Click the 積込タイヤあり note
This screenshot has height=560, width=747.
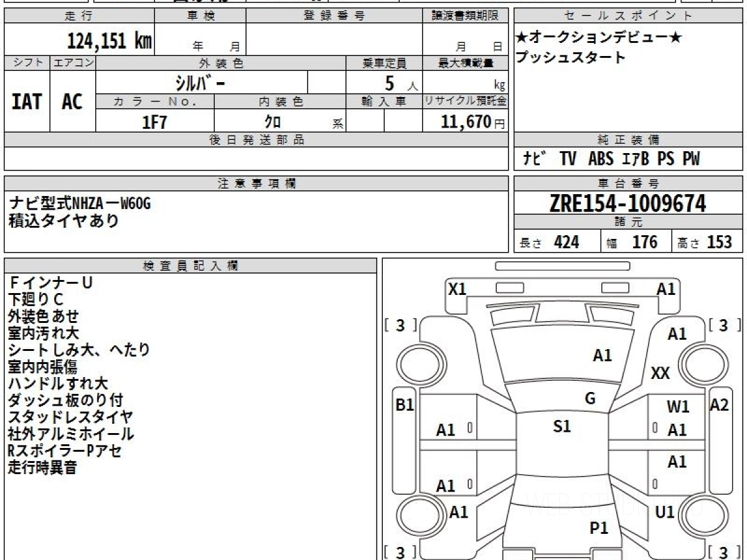(x=63, y=221)
